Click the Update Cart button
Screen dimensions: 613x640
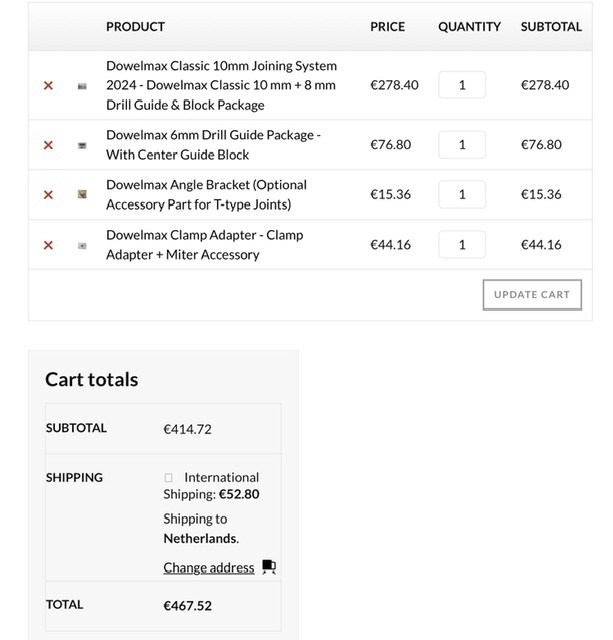pyautogui.click(x=532, y=295)
